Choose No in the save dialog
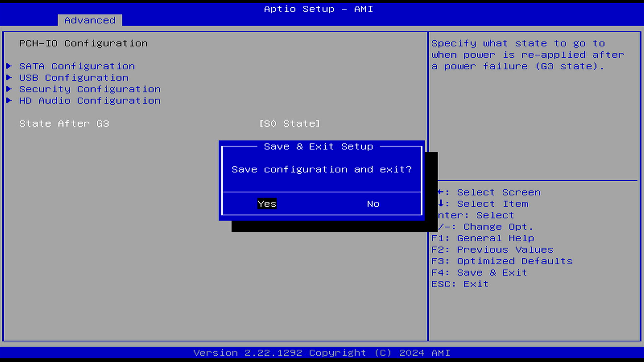 click(x=373, y=204)
